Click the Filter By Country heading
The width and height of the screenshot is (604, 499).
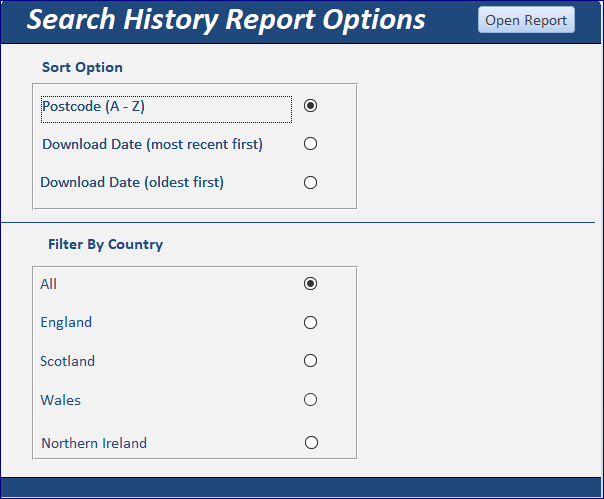pyautogui.click(x=105, y=244)
